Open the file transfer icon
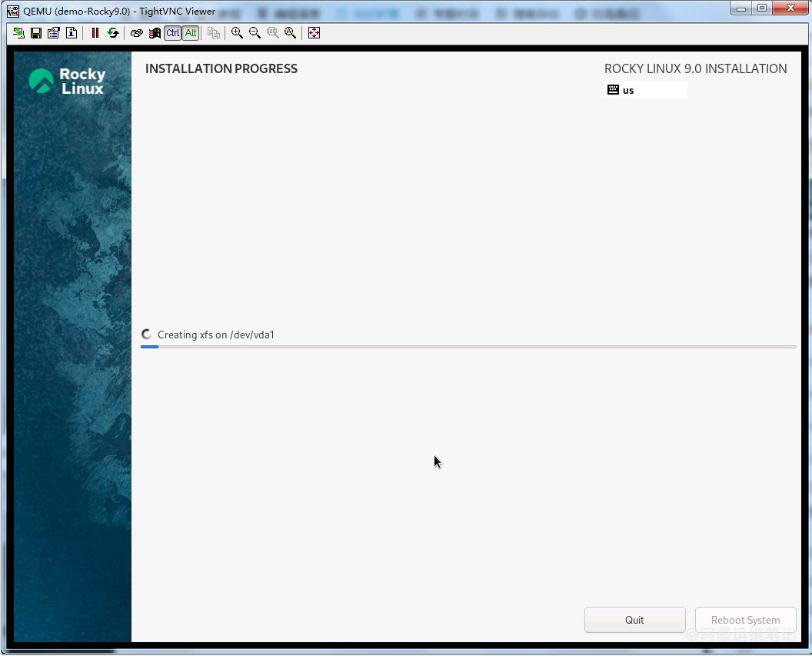812x656 pixels. [214, 33]
